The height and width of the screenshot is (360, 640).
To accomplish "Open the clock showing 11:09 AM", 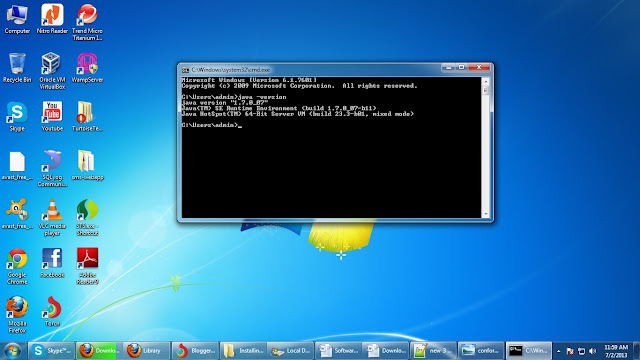I will click(616, 351).
